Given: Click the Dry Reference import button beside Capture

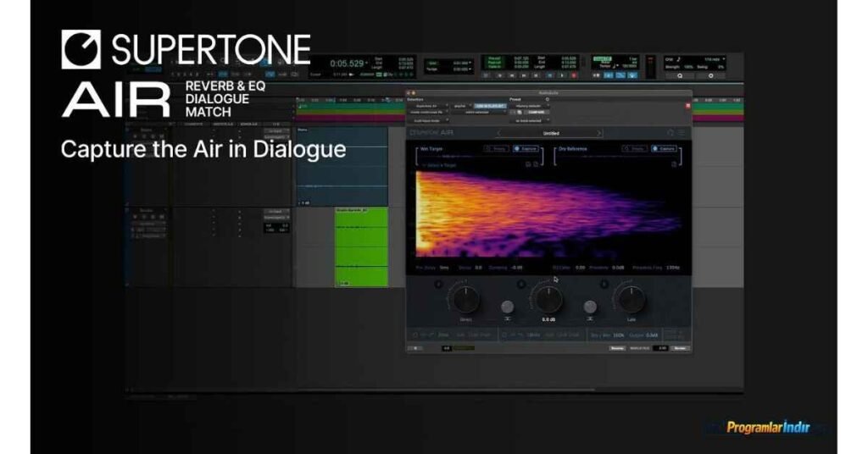Looking at the screenshot, I should (634, 149).
